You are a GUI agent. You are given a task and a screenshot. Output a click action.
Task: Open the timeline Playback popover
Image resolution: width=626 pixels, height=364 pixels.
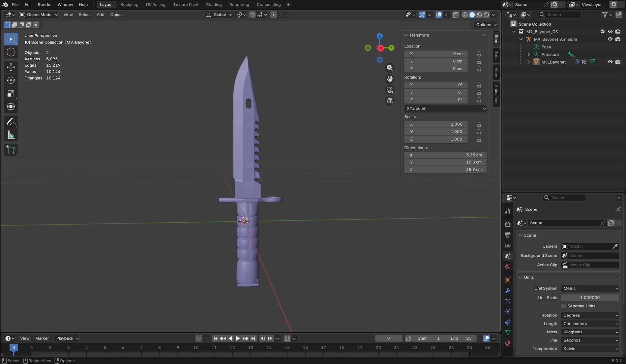pyautogui.click(x=67, y=338)
